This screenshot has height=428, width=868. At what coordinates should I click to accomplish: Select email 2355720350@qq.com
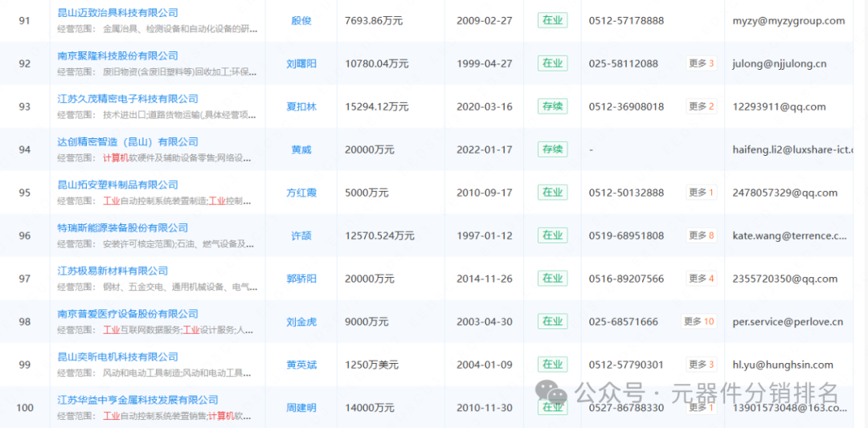click(784, 279)
